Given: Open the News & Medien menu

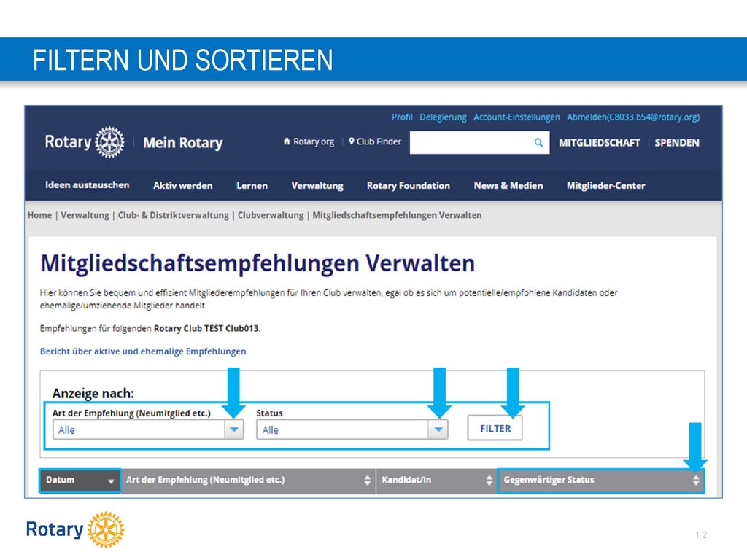Looking at the screenshot, I should click(508, 186).
